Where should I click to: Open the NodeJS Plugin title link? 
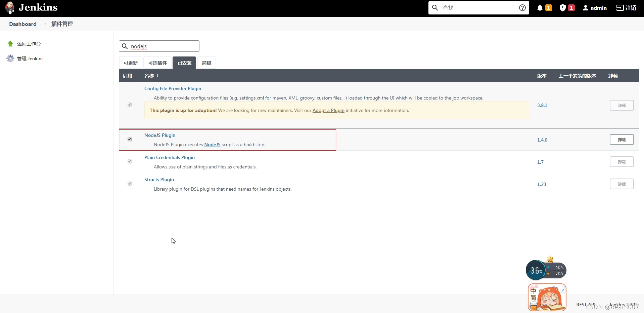(160, 135)
